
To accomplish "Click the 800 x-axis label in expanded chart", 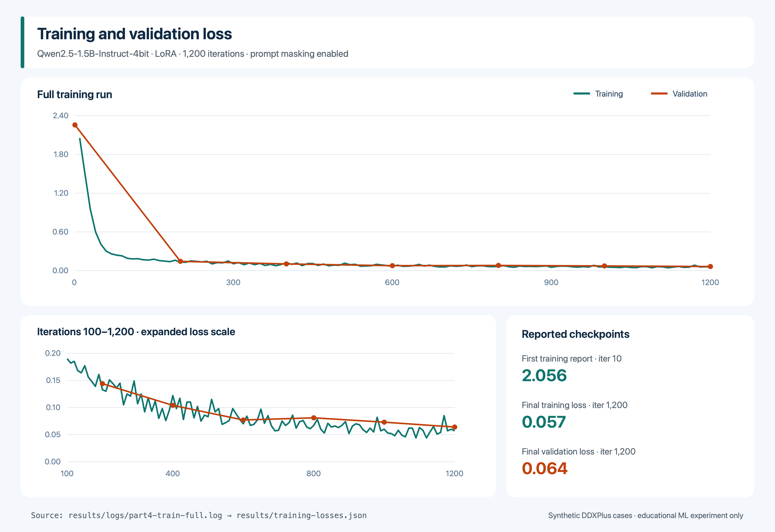I will (x=313, y=473).
